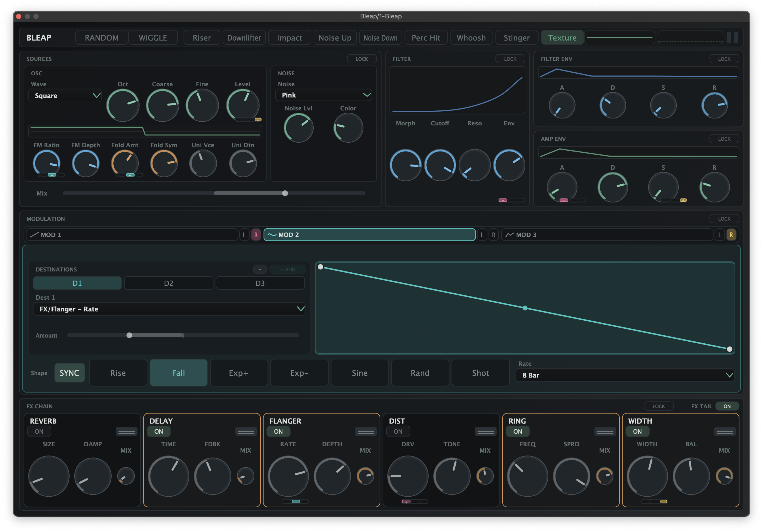Open the Rate dropdown showing 8 Bar

(625, 375)
